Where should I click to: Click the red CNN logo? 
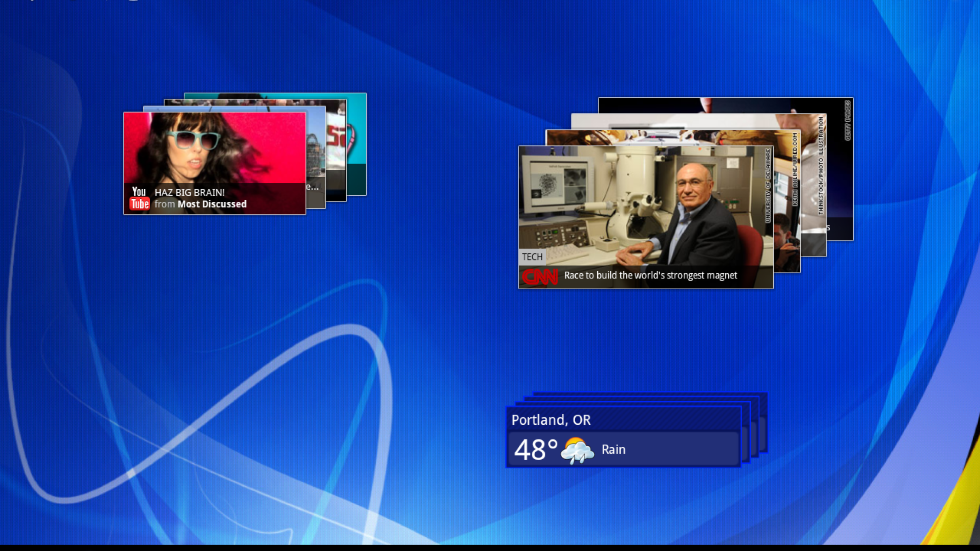540,276
